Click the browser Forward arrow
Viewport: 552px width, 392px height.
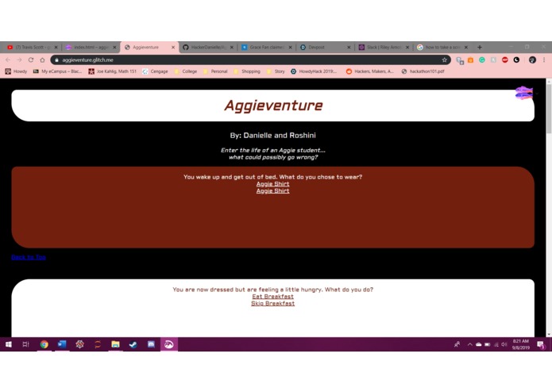click(x=19, y=60)
